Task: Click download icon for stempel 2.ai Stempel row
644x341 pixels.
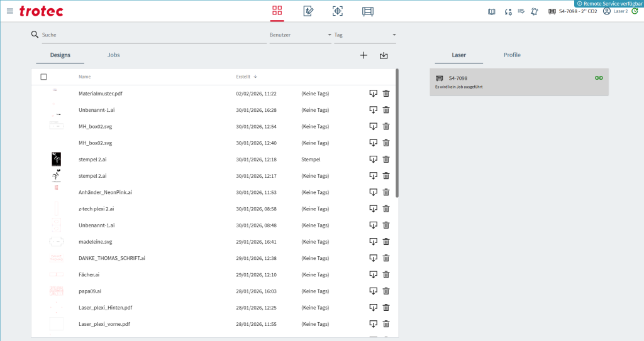Action: tap(373, 160)
